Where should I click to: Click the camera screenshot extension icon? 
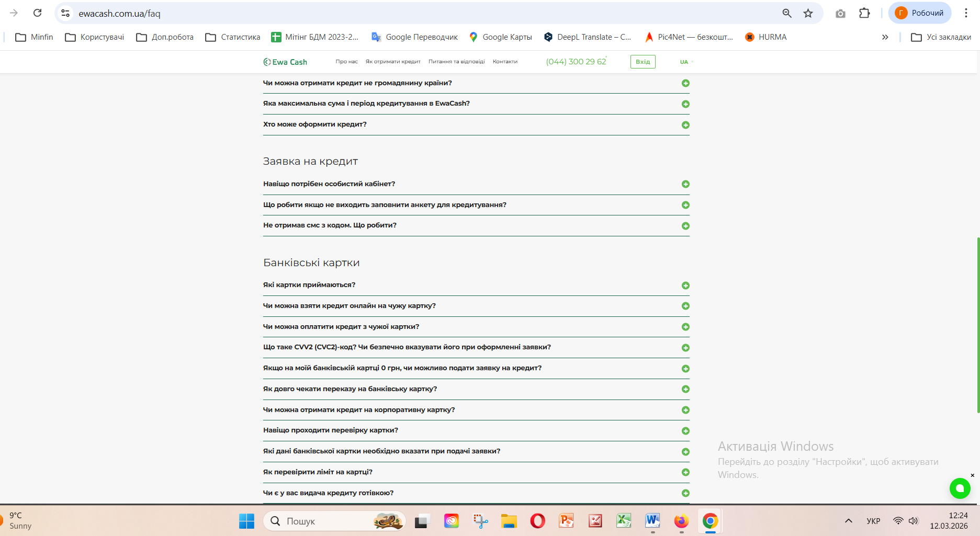840,13
